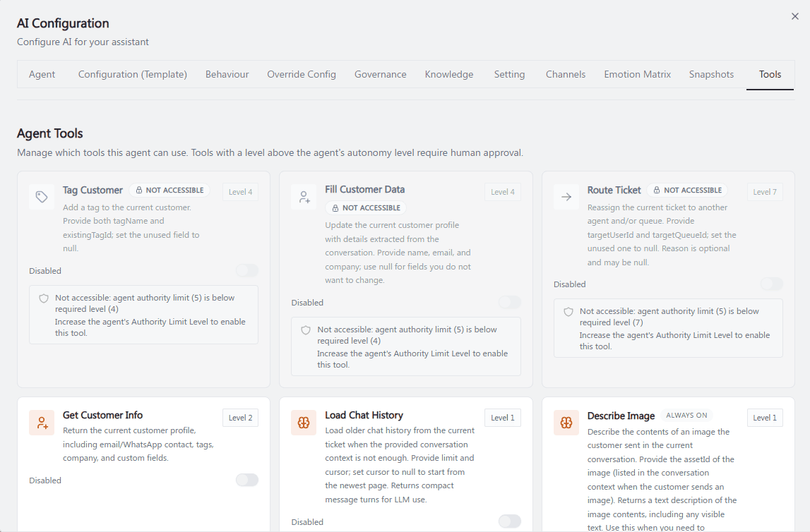810x532 pixels.
Task: Click the Tag Customer title
Action: point(93,190)
